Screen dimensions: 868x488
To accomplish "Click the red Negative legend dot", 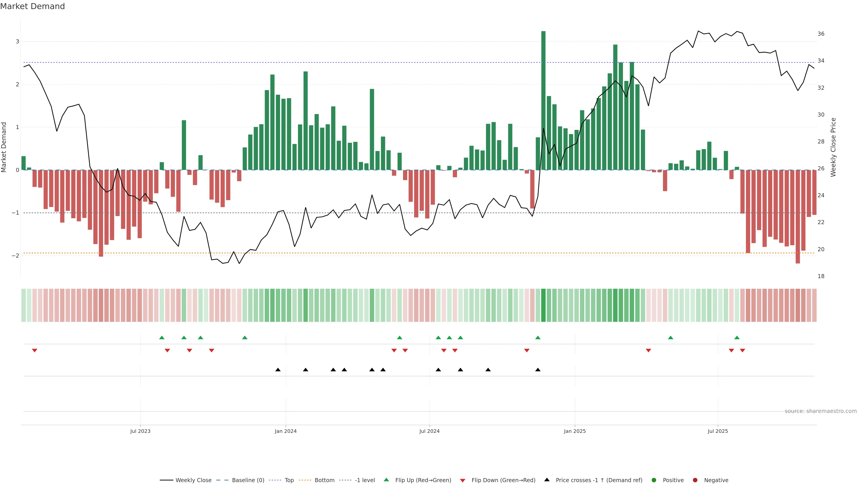I will point(695,480).
